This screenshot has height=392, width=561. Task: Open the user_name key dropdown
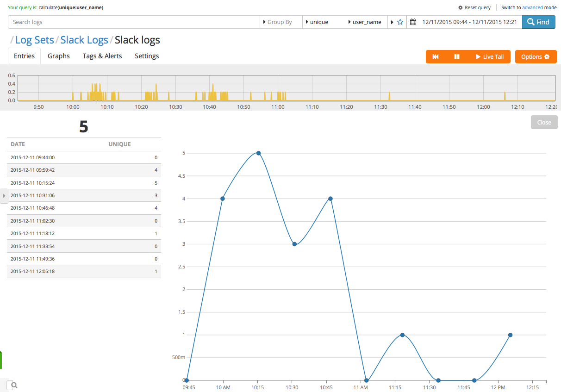pos(367,22)
